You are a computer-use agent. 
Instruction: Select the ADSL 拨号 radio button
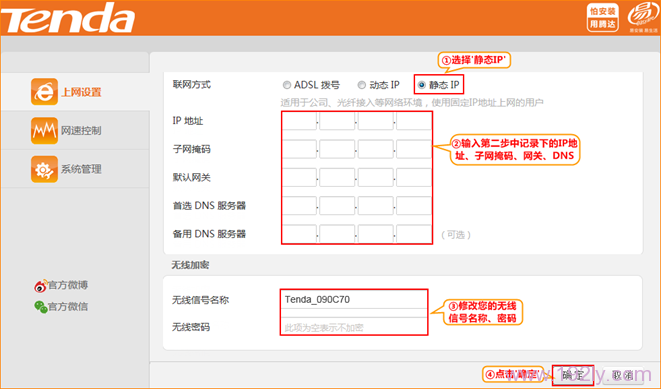(x=287, y=85)
